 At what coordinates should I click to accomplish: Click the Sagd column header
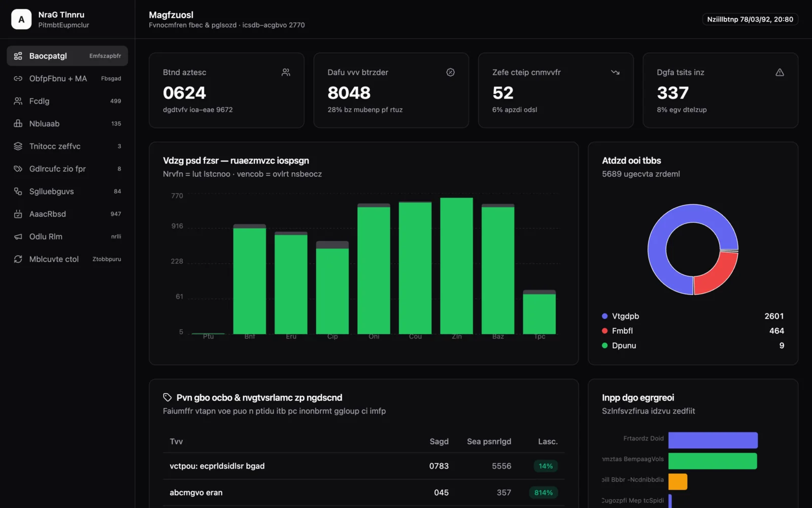point(439,441)
